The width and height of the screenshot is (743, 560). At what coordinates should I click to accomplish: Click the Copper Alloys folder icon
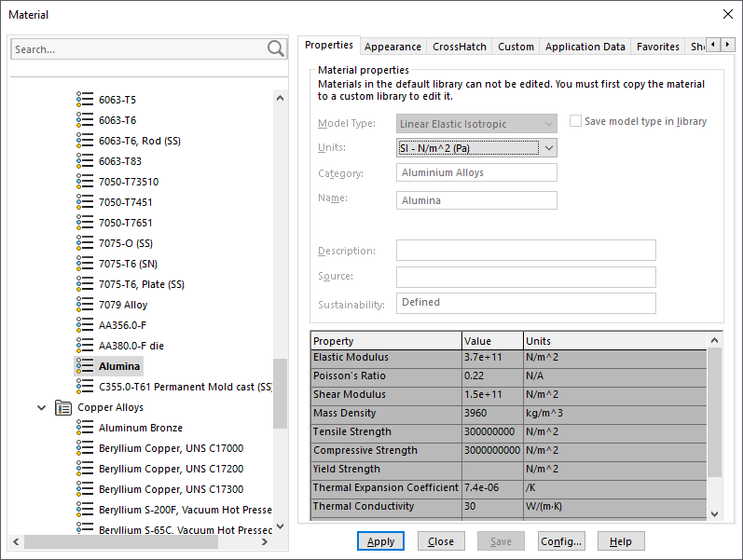(63, 407)
